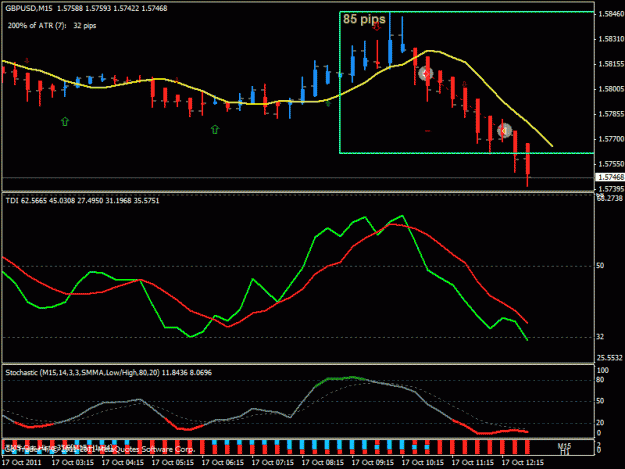
Task: Click the 17 Oct 05:15 time axis label
Action: pyautogui.click(x=173, y=462)
